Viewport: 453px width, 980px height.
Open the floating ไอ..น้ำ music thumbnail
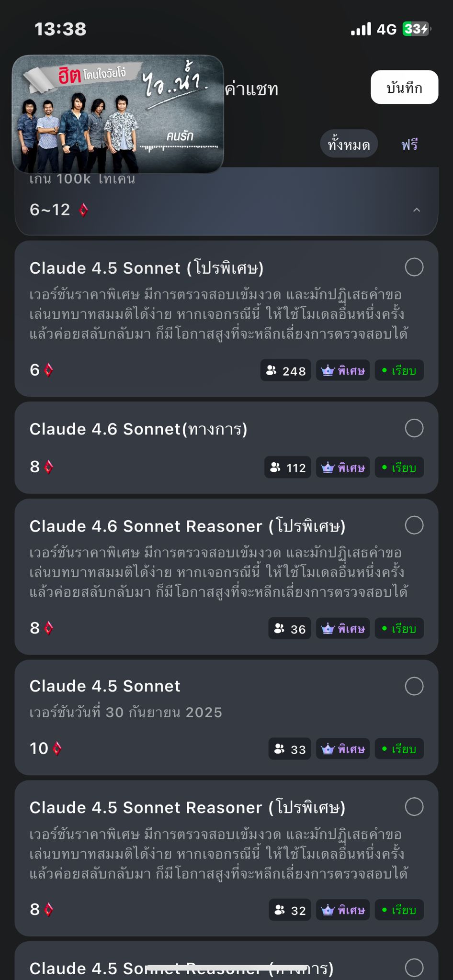(118, 114)
